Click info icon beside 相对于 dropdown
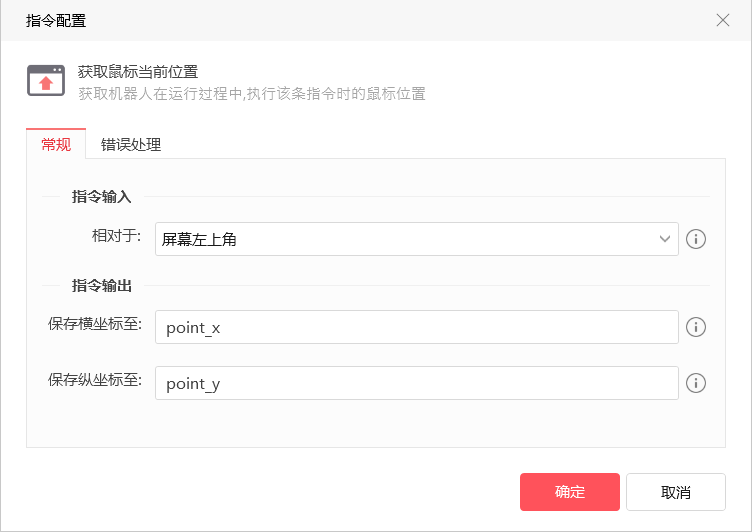The height and width of the screenshot is (532, 752). click(696, 239)
